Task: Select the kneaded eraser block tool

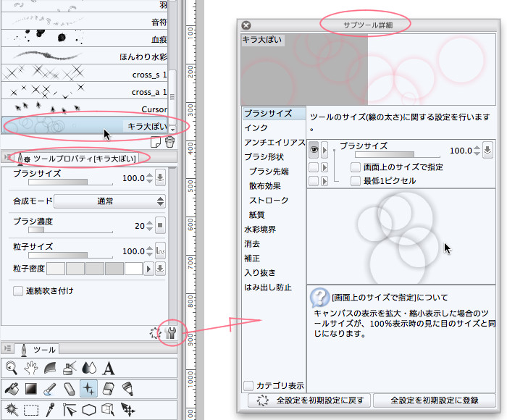Action: coord(109,389)
